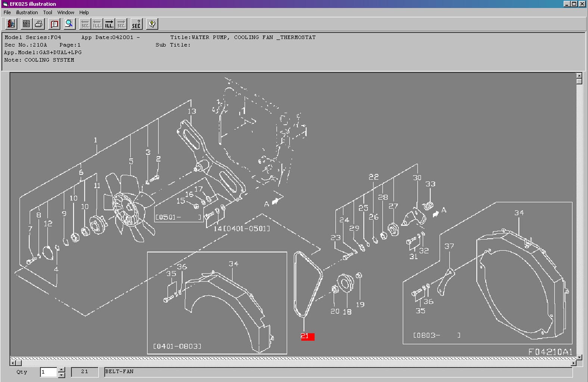Print the illustration using the printer icon

click(x=38, y=24)
